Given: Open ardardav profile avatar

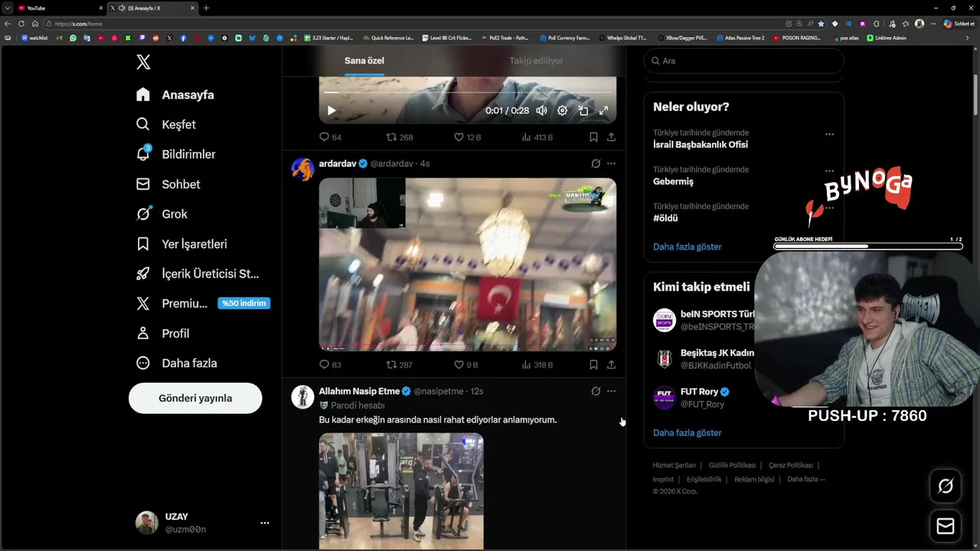Looking at the screenshot, I should click(303, 169).
